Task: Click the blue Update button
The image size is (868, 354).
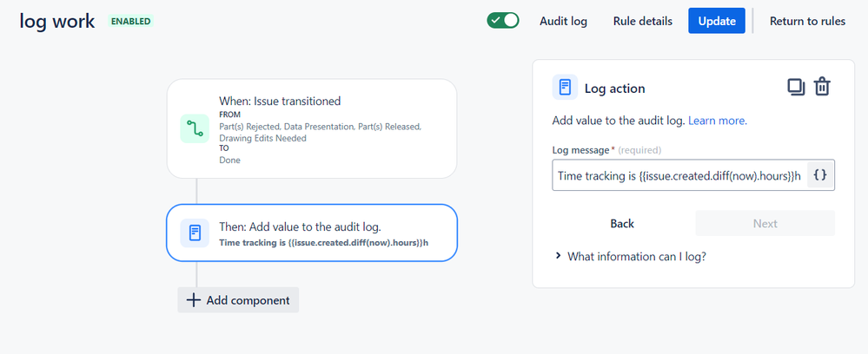Action: click(717, 21)
